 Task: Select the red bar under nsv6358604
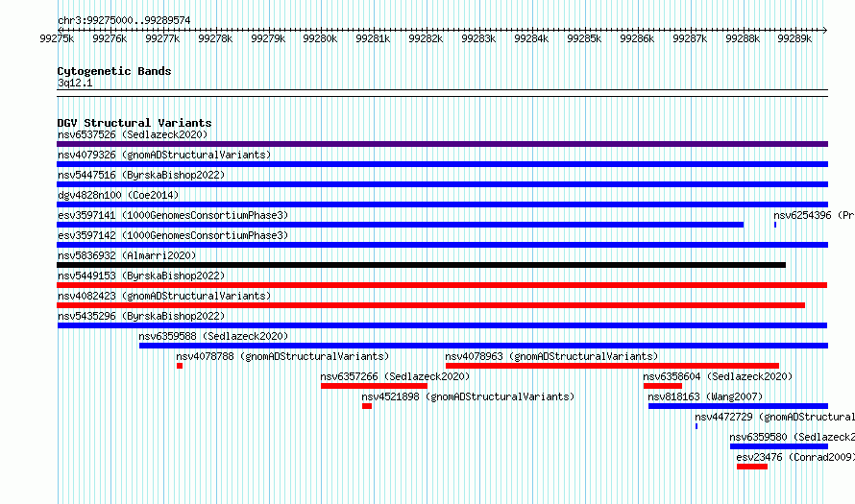click(x=663, y=386)
